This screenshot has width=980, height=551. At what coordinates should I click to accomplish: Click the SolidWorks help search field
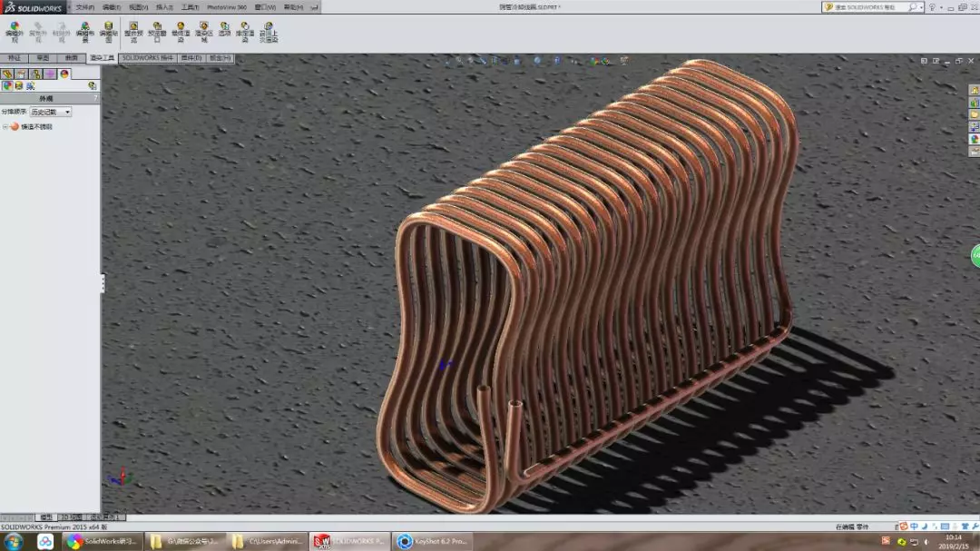click(873, 7)
